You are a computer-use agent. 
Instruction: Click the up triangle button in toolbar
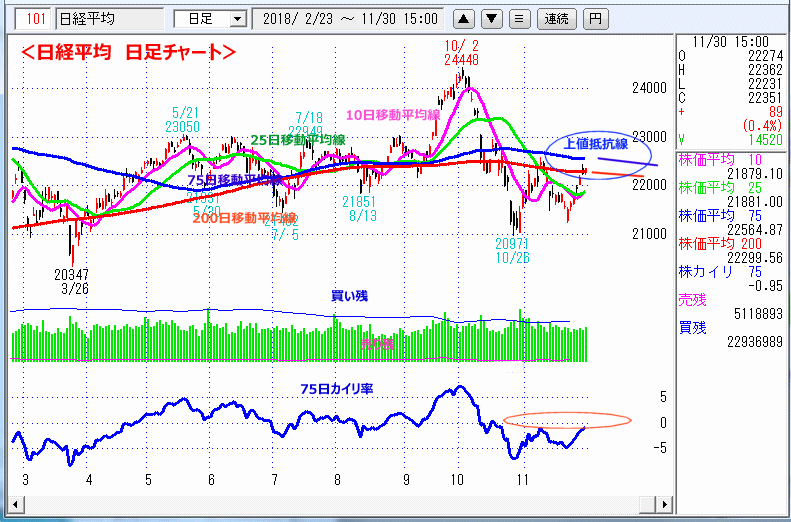[463, 19]
